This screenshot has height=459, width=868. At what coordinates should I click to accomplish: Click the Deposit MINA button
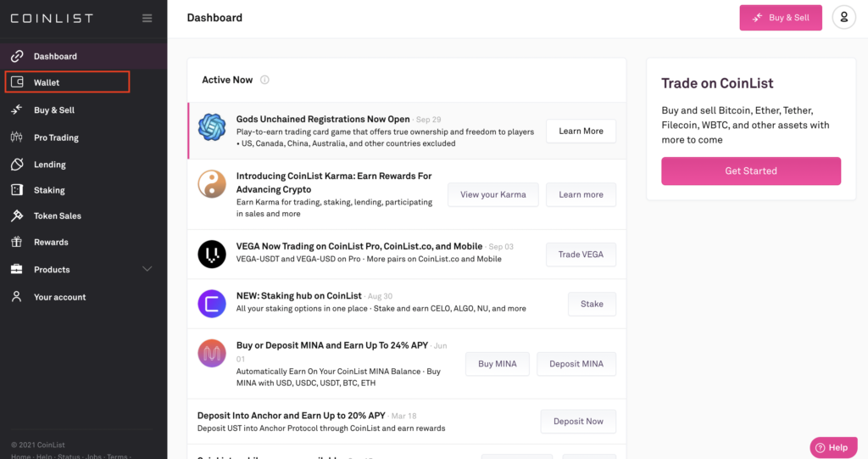[576, 364]
